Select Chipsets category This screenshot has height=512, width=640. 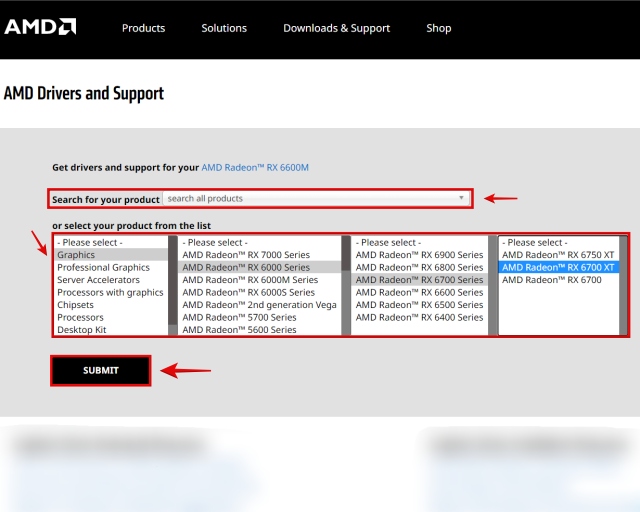click(111, 305)
